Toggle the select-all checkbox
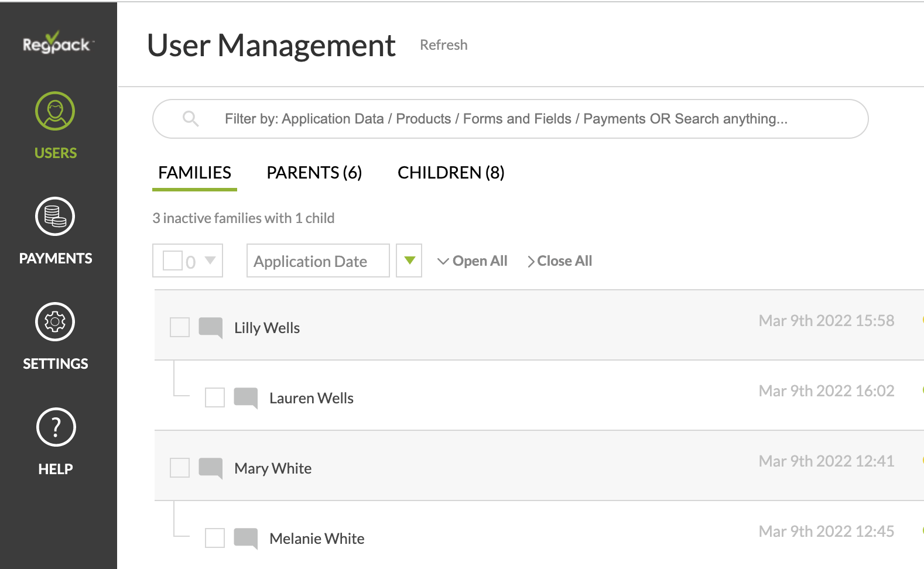Screen dimensions: 924x569 coord(173,260)
